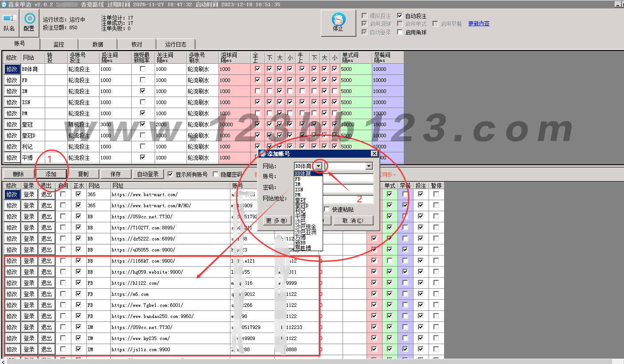Open the 网站 dropdown arrow beside BB体育
The height and width of the screenshot is (364, 624).
[318, 166]
